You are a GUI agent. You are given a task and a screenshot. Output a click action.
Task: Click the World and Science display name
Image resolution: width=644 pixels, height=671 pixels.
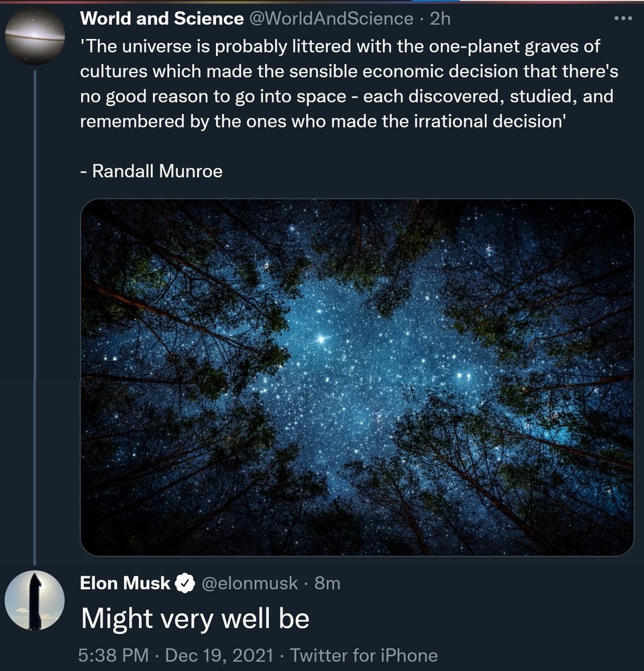point(161,19)
